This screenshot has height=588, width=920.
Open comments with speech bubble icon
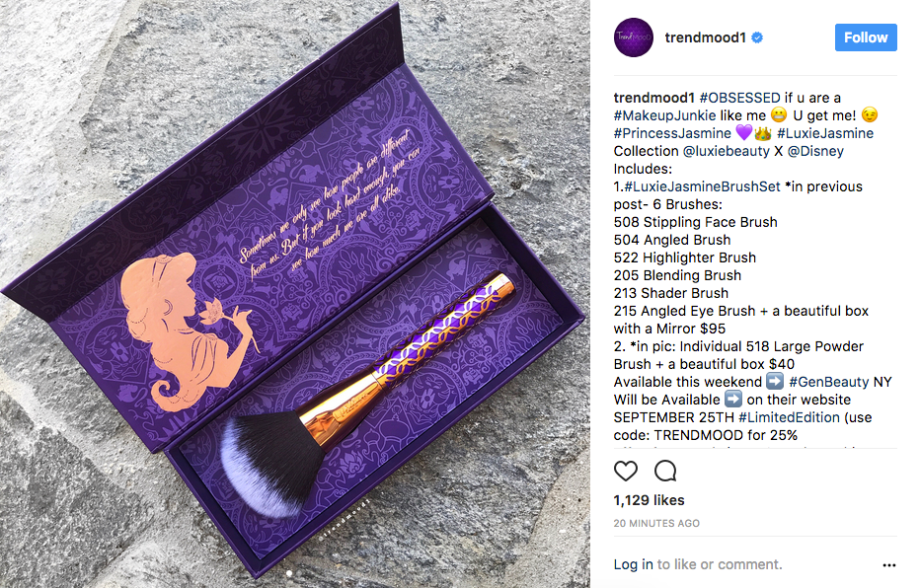[666, 471]
